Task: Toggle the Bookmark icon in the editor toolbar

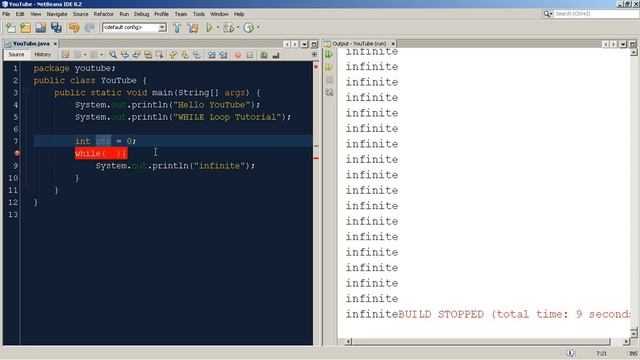Action: [197, 55]
